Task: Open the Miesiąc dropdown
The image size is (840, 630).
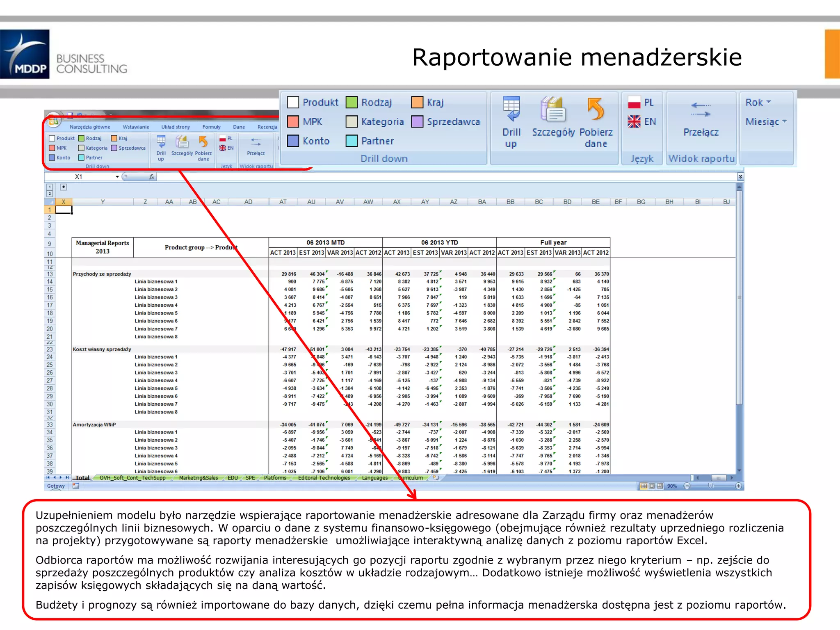Action: pos(766,121)
